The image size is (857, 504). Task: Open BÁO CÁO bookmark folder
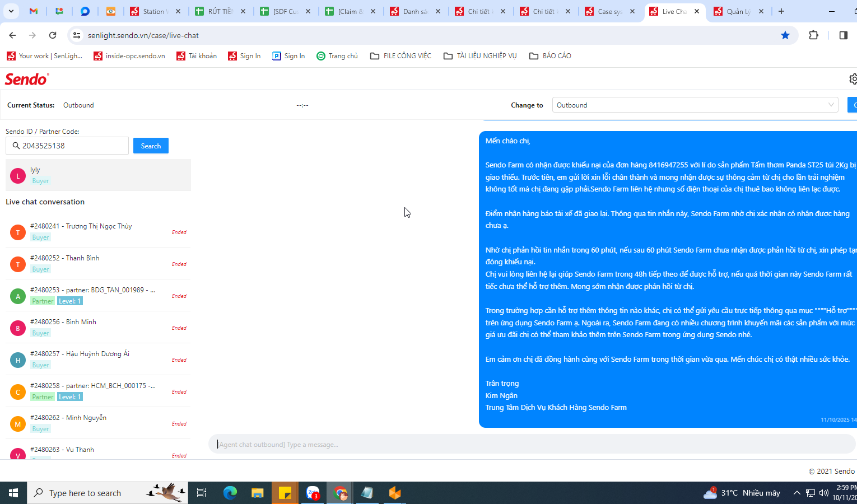(550, 56)
